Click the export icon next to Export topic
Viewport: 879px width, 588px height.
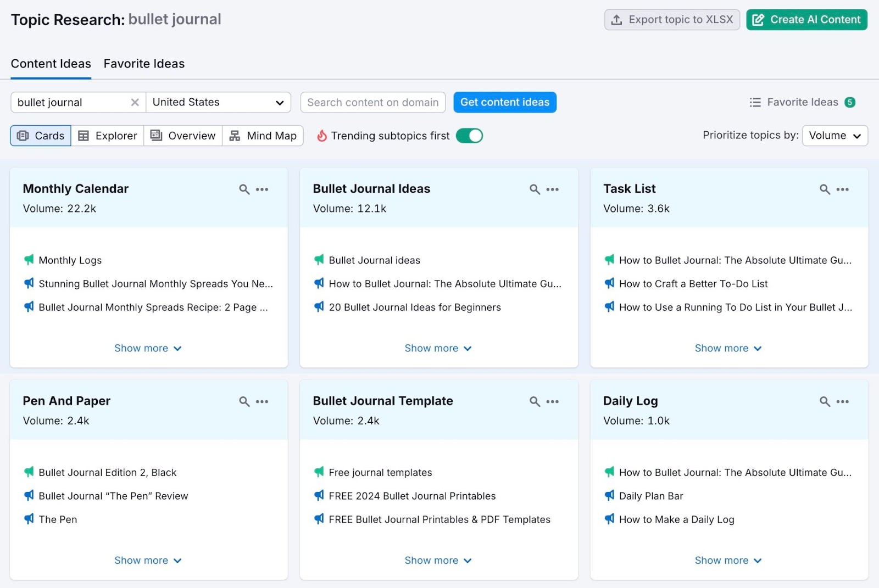pos(616,19)
